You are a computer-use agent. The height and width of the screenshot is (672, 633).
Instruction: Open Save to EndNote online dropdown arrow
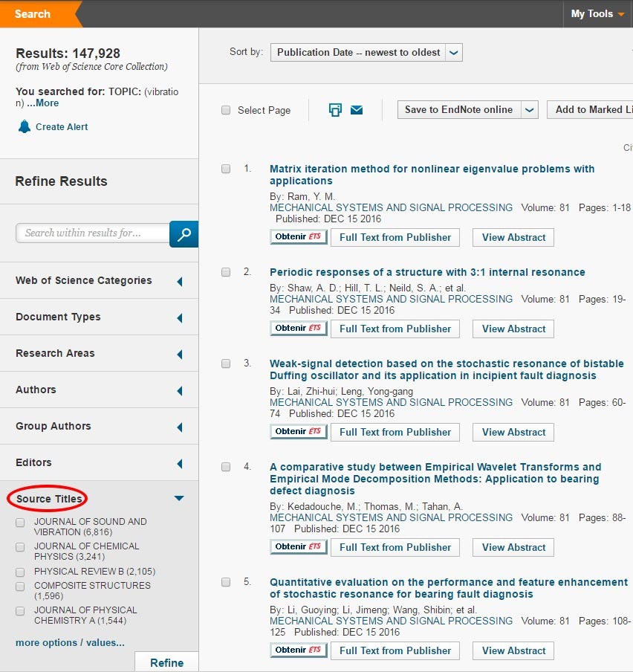[x=530, y=110]
